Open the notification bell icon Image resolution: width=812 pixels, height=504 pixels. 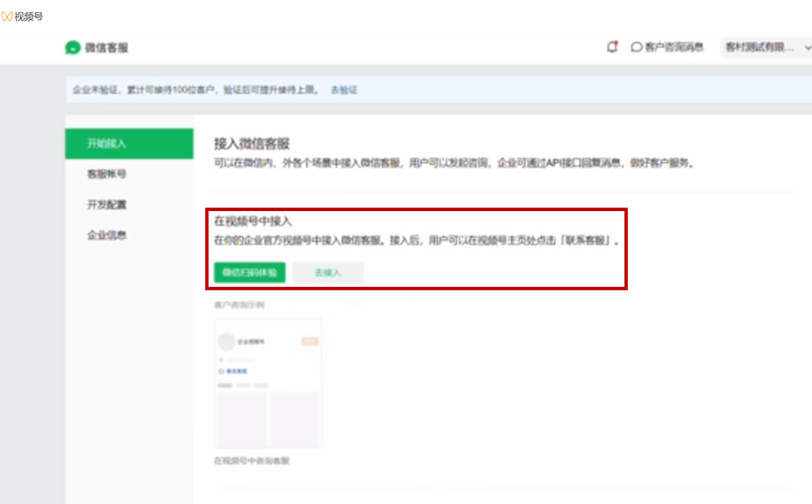(x=612, y=47)
